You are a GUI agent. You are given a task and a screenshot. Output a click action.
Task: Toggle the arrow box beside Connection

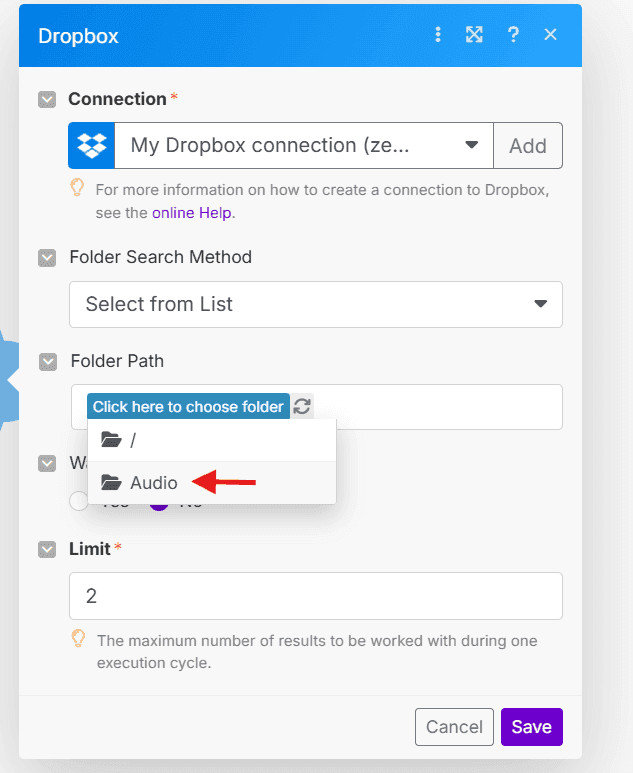[47, 99]
